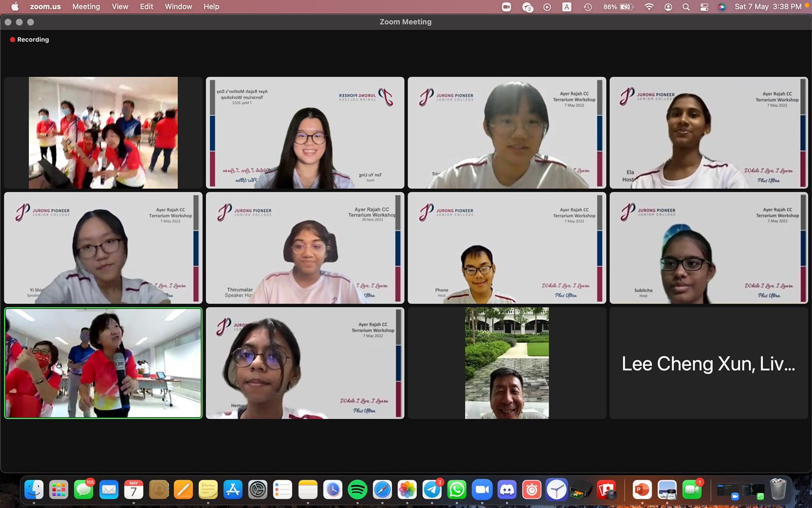Open Discord from the dock

click(506, 490)
